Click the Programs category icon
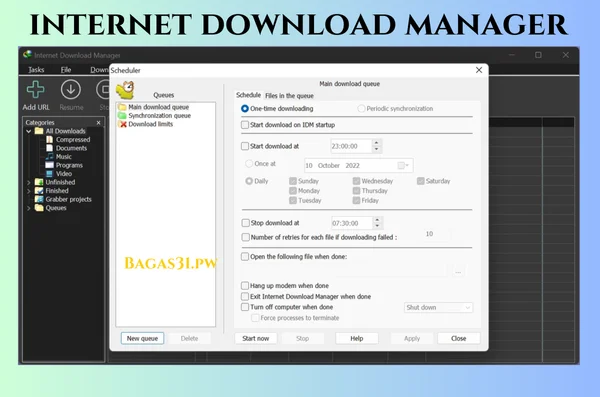 (49, 165)
